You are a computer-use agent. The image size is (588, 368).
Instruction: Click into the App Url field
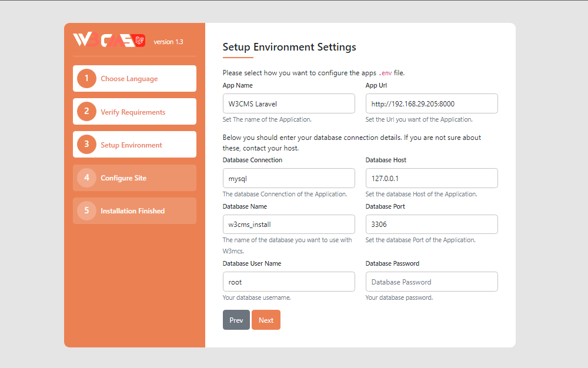pyautogui.click(x=432, y=103)
